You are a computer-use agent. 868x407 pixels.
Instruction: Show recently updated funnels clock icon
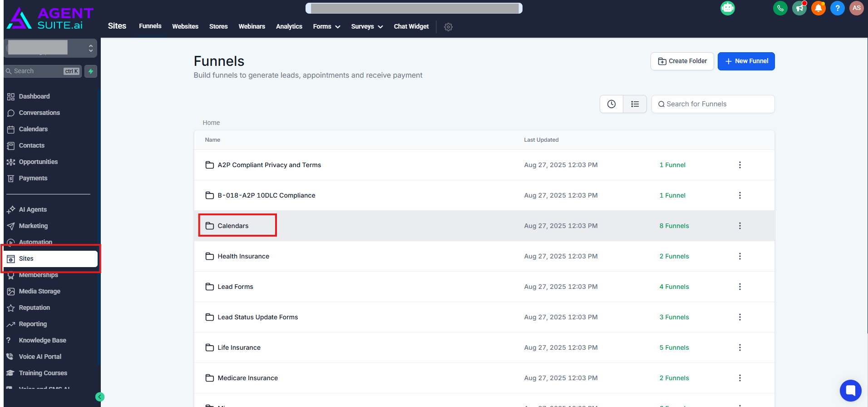(612, 104)
